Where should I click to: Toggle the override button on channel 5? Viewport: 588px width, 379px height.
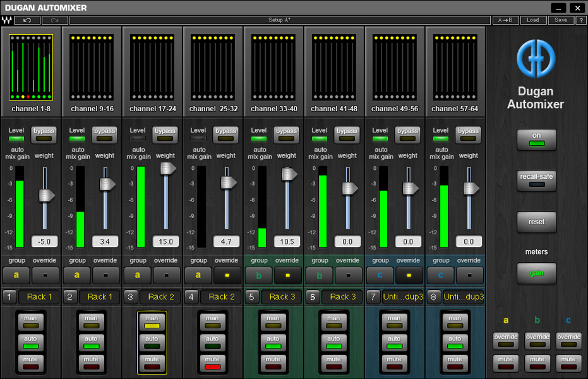(287, 275)
